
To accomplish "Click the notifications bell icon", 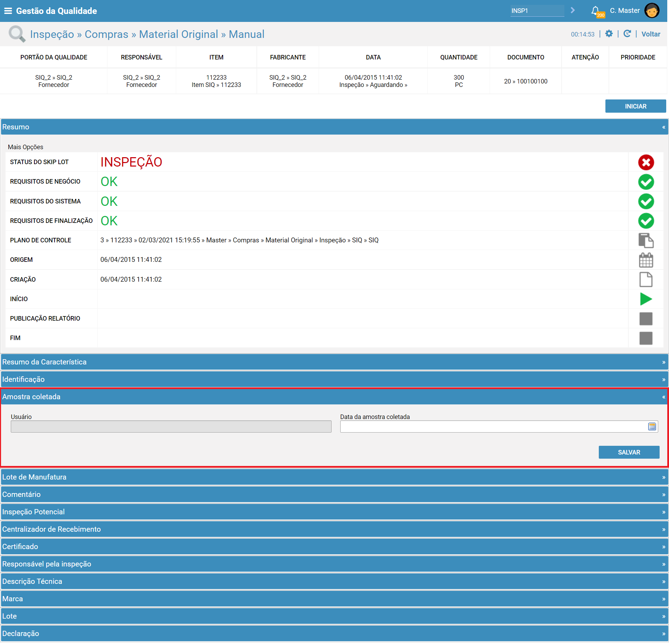I will (596, 11).
